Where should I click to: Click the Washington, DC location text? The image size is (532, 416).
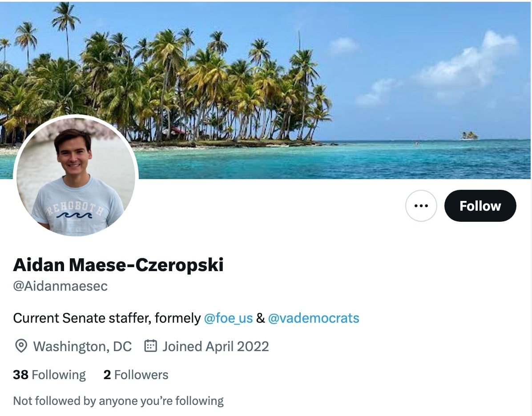(x=82, y=346)
